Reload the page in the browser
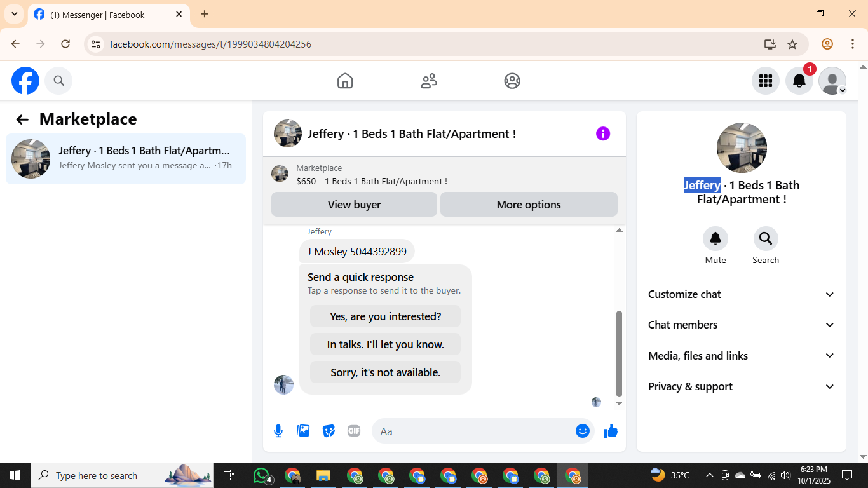Image resolution: width=868 pixels, height=488 pixels. click(65, 44)
